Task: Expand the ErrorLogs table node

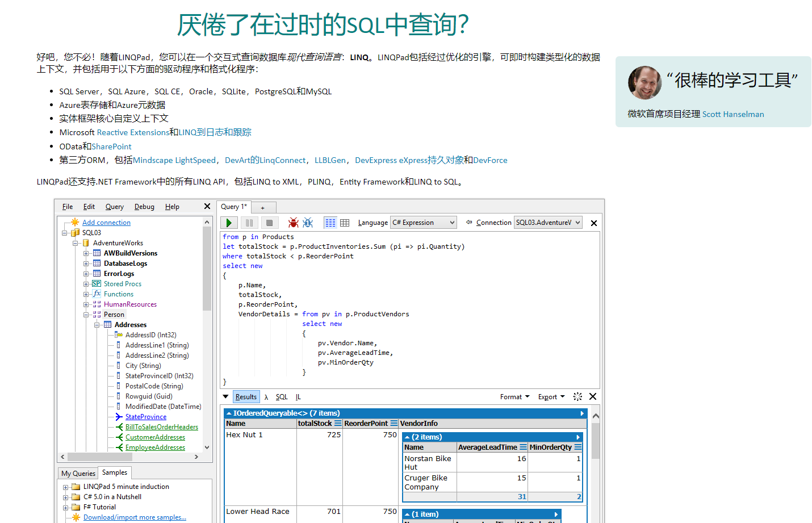Action: pos(86,273)
